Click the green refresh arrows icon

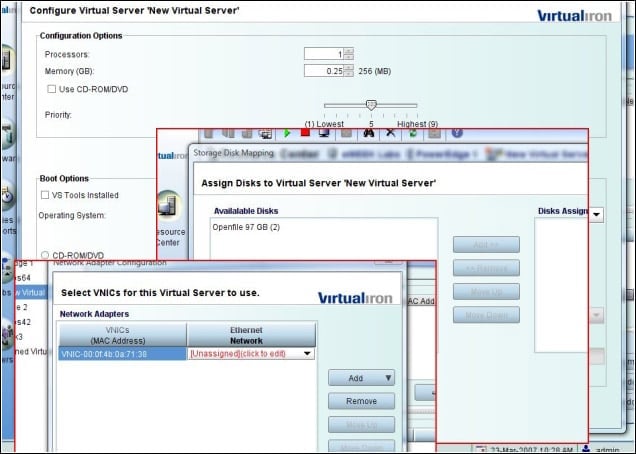coord(413,133)
